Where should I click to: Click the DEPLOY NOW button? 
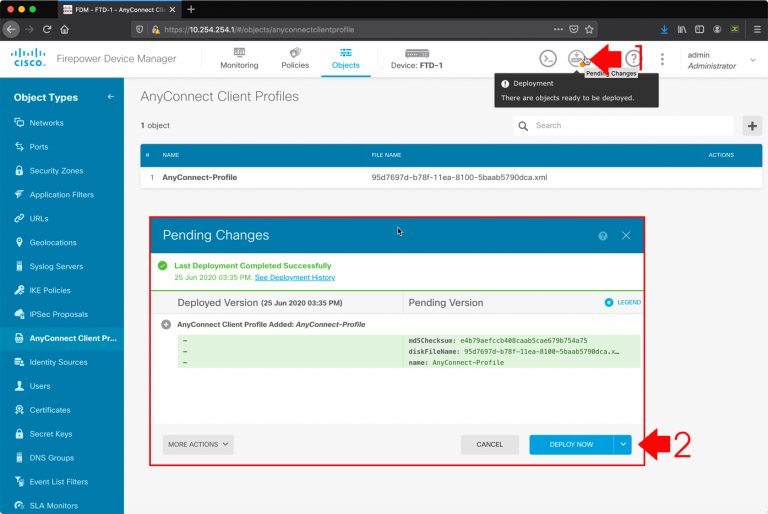pyautogui.click(x=571, y=444)
